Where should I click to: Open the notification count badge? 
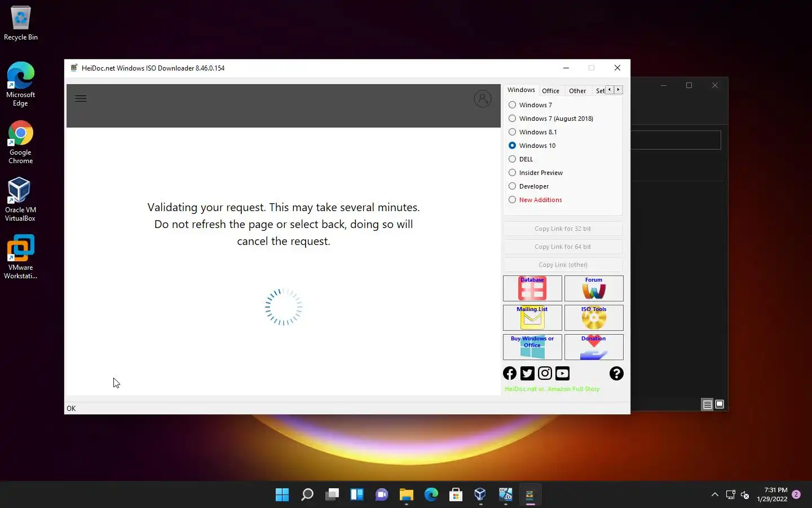(x=796, y=494)
